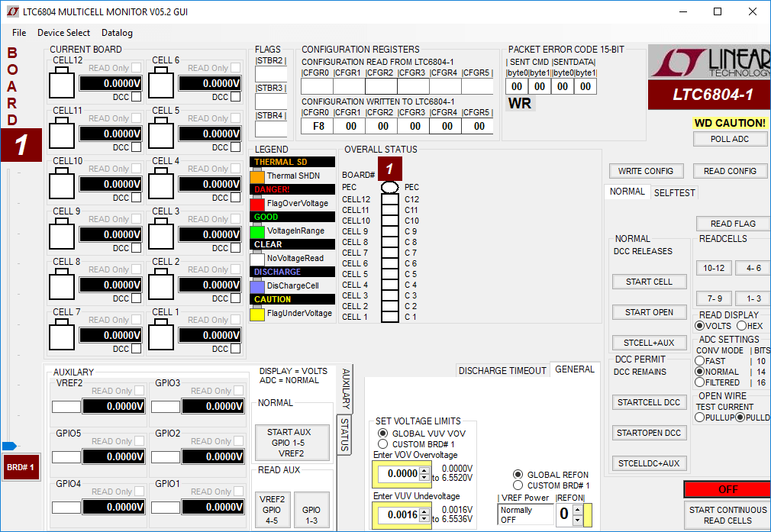This screenshot has height=532, width=771.
Task: Click the red FlagOverVoltage legend swatch
Action: [x=257, y=204]
